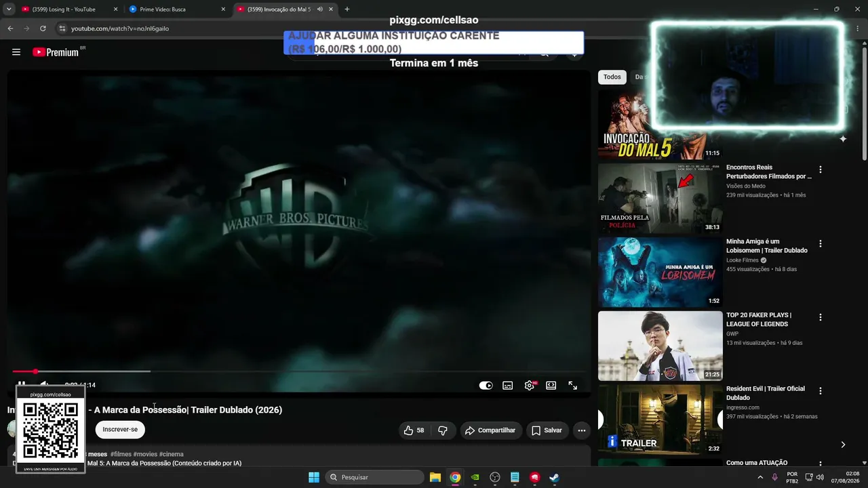Viewport: 868px width, 488px height.
Task: Open OBS Studio from the taskbar
Action: tap(495, 477)
